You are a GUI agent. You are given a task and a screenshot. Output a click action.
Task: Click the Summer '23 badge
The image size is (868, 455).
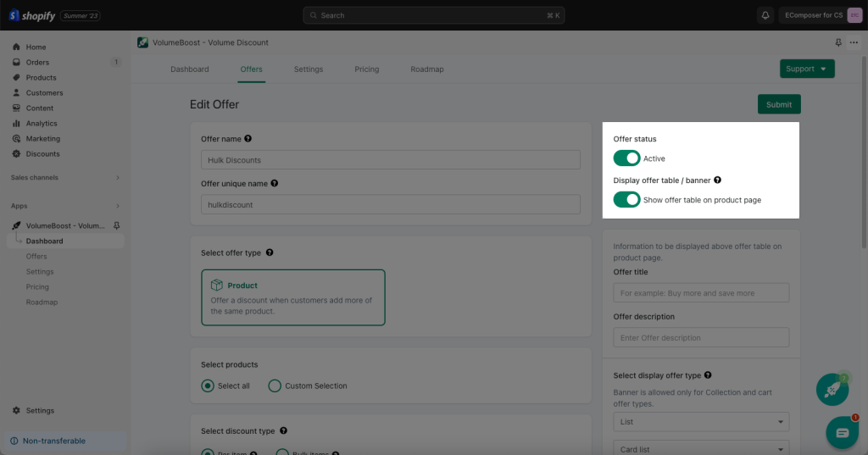pyautogui.click(x=81, y=15)
